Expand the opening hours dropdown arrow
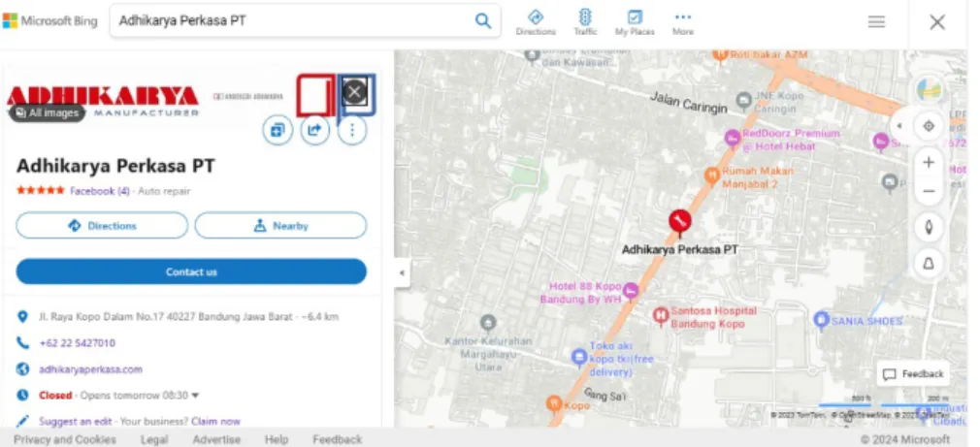980x447 pixels. (195, 396)
